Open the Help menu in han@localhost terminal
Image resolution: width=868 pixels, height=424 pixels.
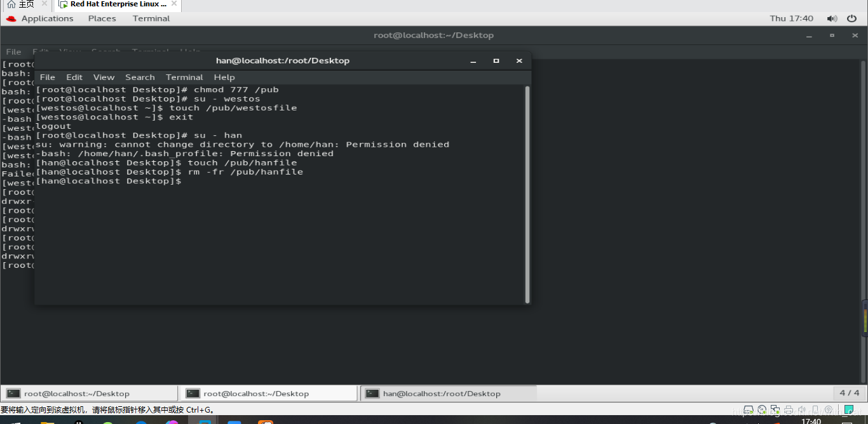point(224,77)
